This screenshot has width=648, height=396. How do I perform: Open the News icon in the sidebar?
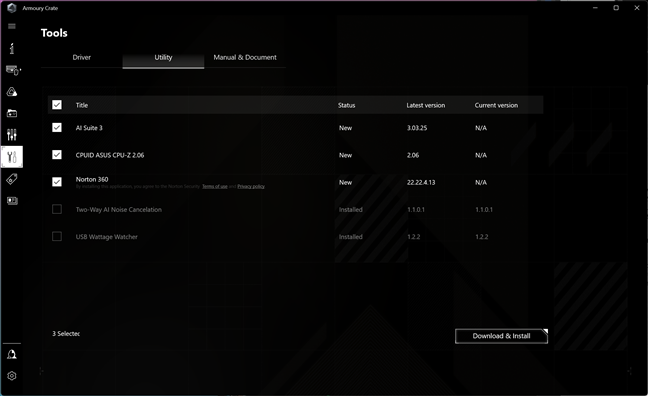(x=12, y=201)
